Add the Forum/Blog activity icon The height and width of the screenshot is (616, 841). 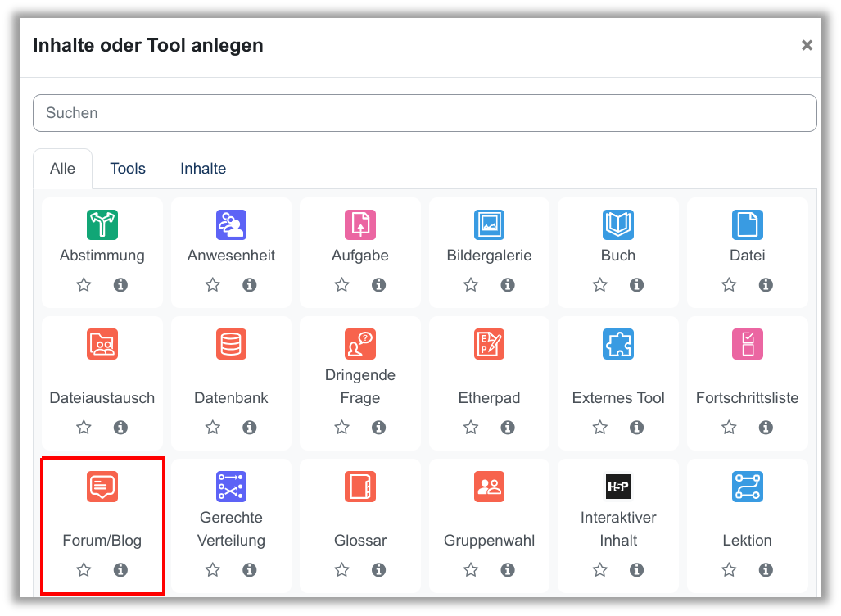tap(102, 487)
